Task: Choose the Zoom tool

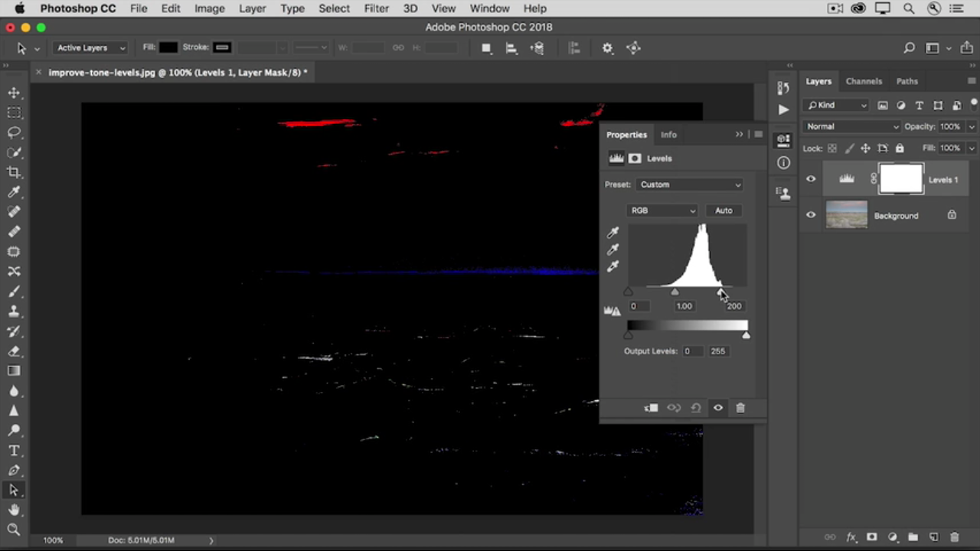Action: [x=14, y=530]
